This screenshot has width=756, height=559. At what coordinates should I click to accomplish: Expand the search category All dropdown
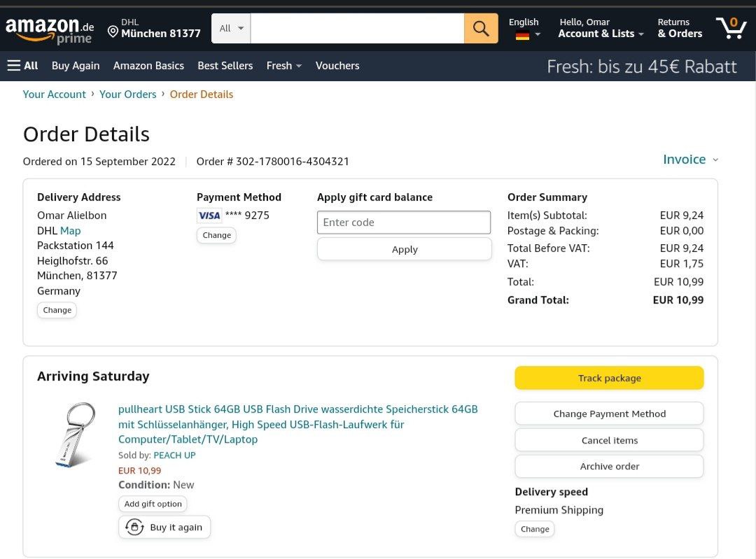coord(231,29)
